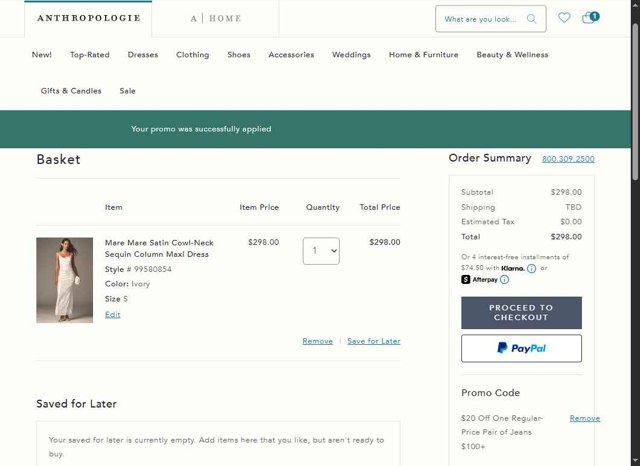
Task: Select the Order Summary Total $298.00 value
Action: point(566,237)
